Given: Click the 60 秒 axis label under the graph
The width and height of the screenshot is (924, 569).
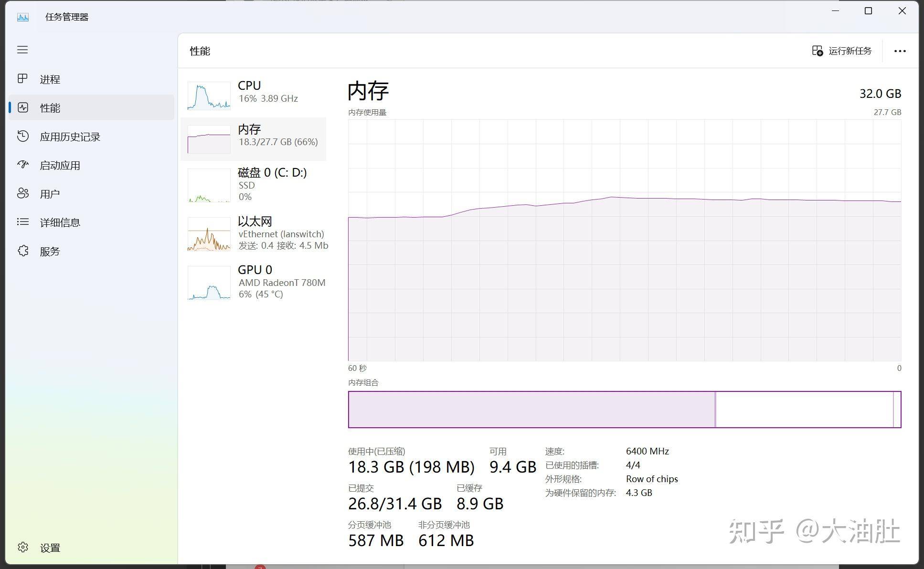Looking at the screenshot, I should coord(357,368).
